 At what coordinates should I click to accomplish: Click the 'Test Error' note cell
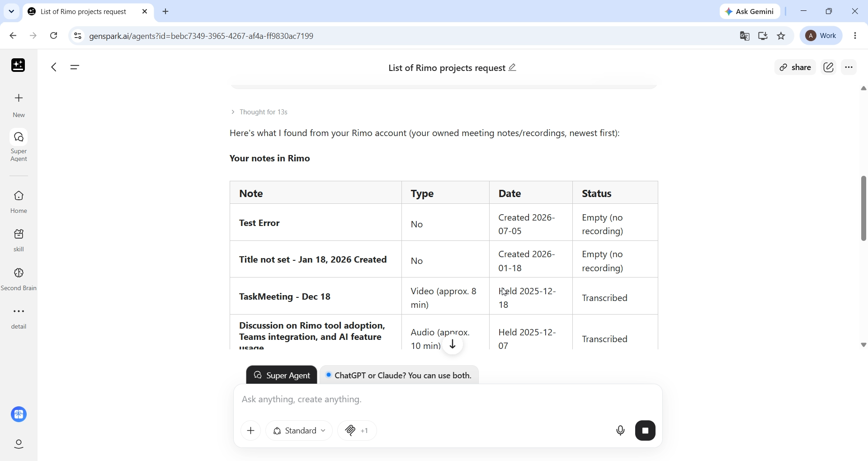coord(316,223)
